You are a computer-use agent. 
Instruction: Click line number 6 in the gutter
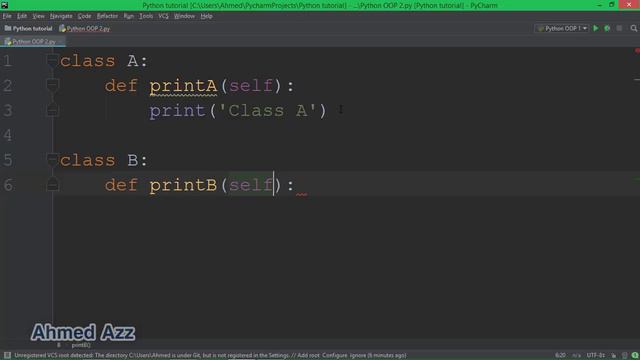point(7,185)
